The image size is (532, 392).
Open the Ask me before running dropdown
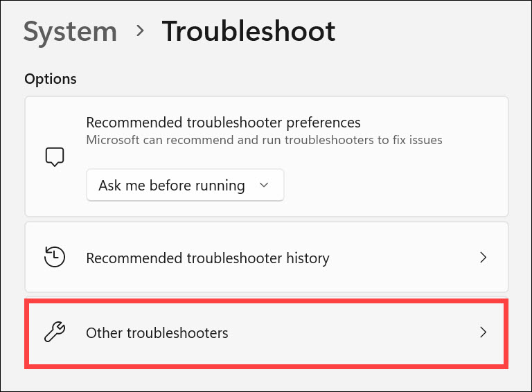(x=185, y=185)
